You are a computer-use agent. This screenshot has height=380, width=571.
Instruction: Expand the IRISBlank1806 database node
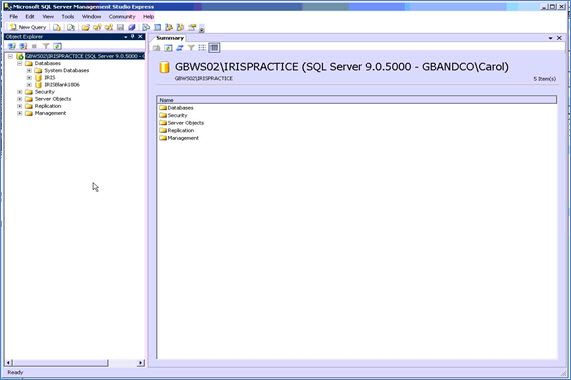coord(29,85)
